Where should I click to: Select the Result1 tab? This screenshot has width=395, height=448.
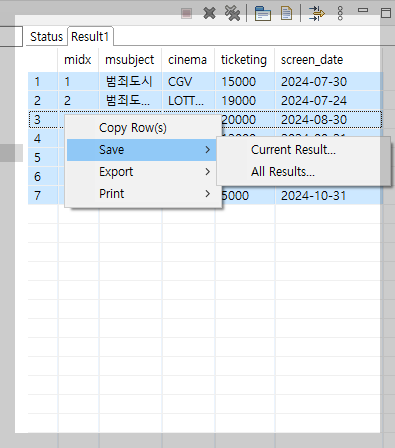coord(90,37)
